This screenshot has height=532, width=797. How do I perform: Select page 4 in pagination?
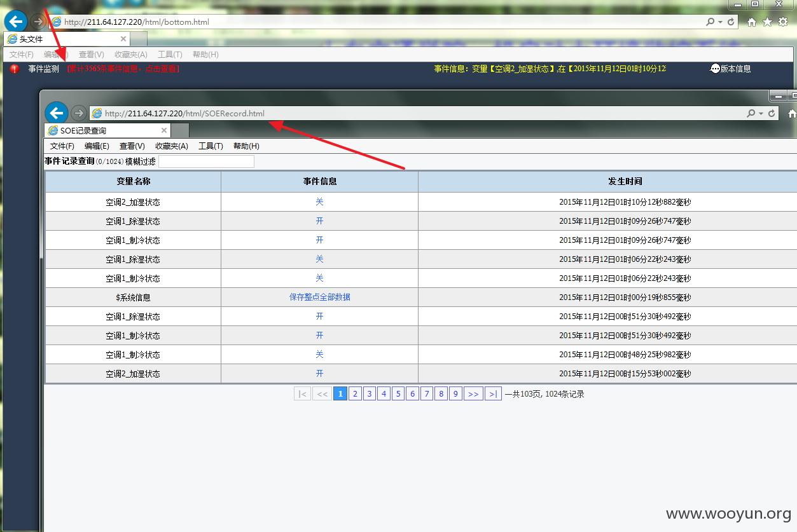pos(384,394)
